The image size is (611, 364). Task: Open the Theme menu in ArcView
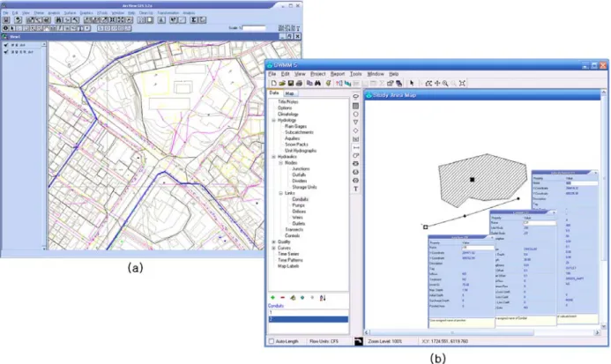pos(39,13)
